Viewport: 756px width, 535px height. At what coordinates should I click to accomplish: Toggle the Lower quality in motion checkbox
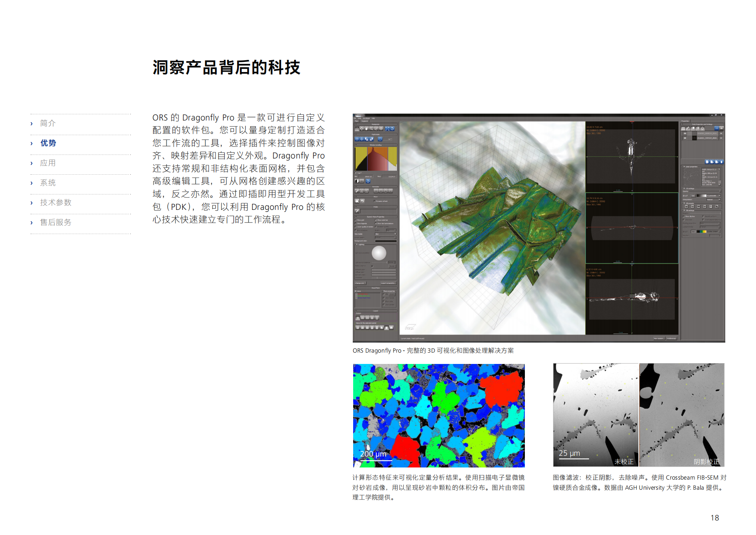(x=356, y=227)
